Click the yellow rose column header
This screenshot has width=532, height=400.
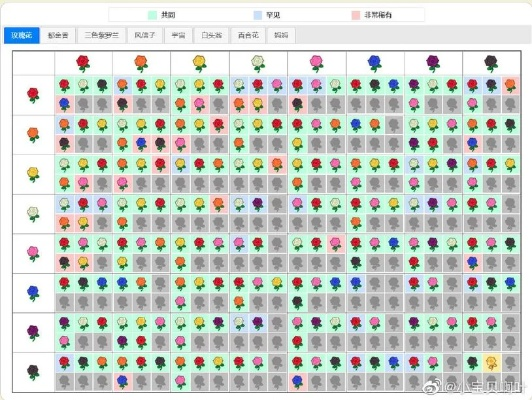tap(200, 63)
